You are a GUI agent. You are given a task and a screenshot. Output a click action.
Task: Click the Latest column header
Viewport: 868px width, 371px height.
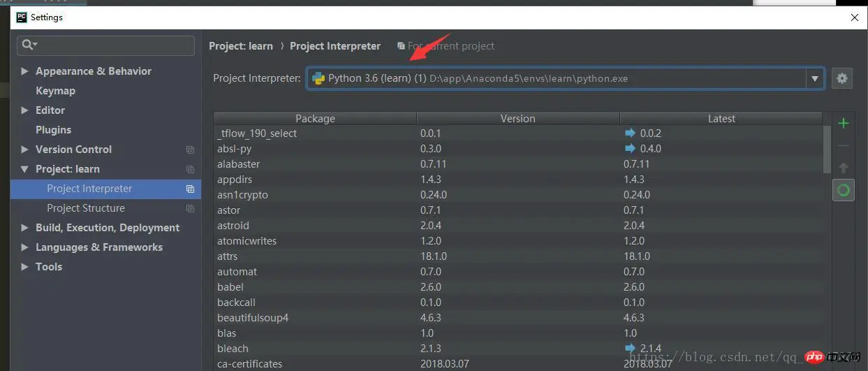(x=721, y=119)
